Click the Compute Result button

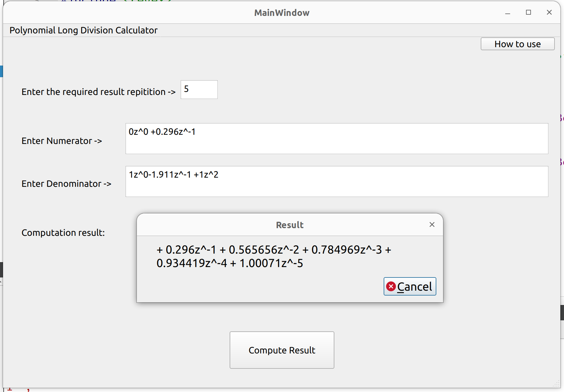pos(282,350)
